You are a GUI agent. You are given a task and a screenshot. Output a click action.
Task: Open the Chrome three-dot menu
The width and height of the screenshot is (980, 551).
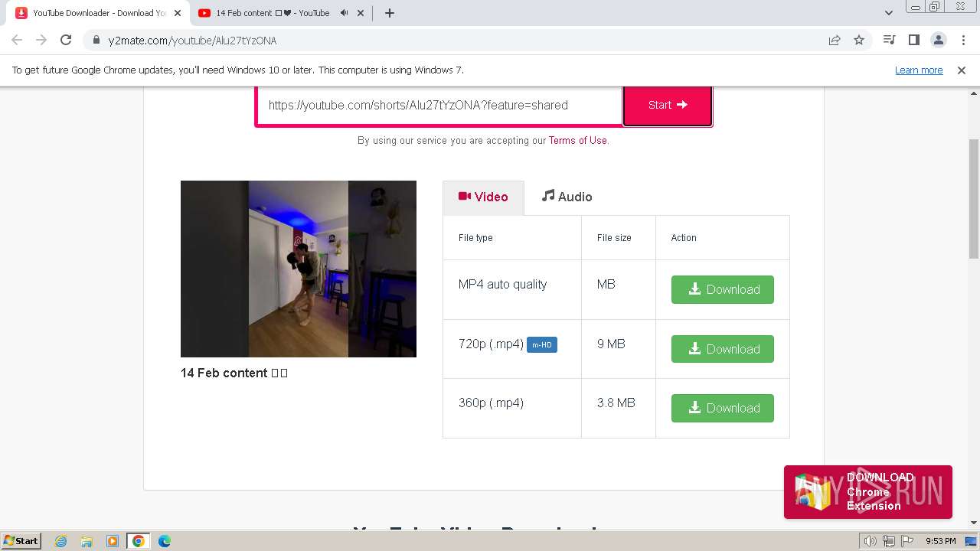(x=962, y=41)
